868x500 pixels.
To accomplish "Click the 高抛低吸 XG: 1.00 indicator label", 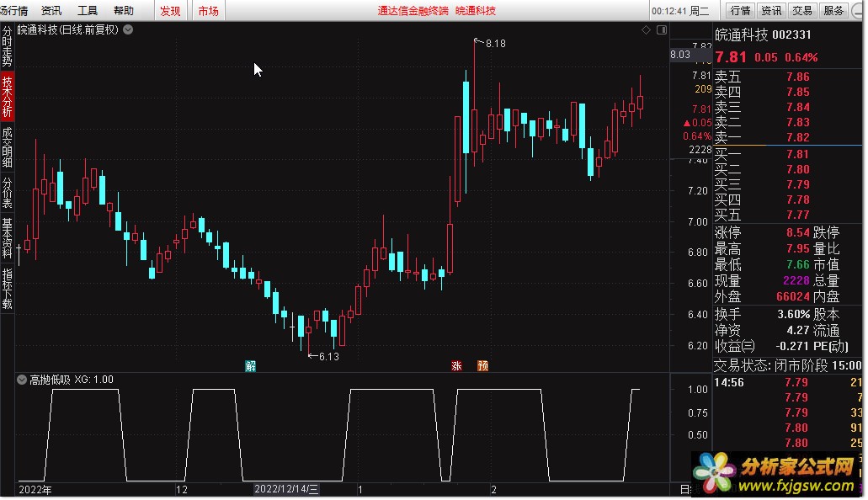I will tap(72, 380).
